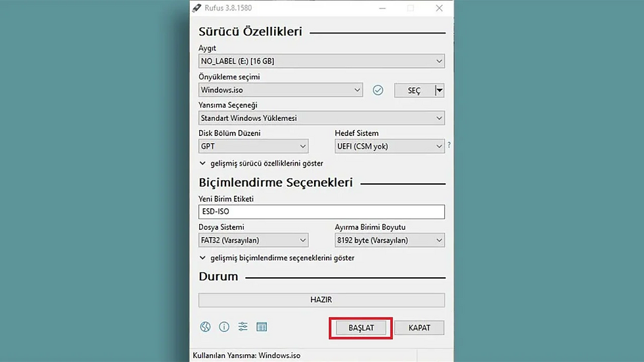Click the Sürücü Özellikleri heading
This screenshot has width=644, height=362.
250,32
